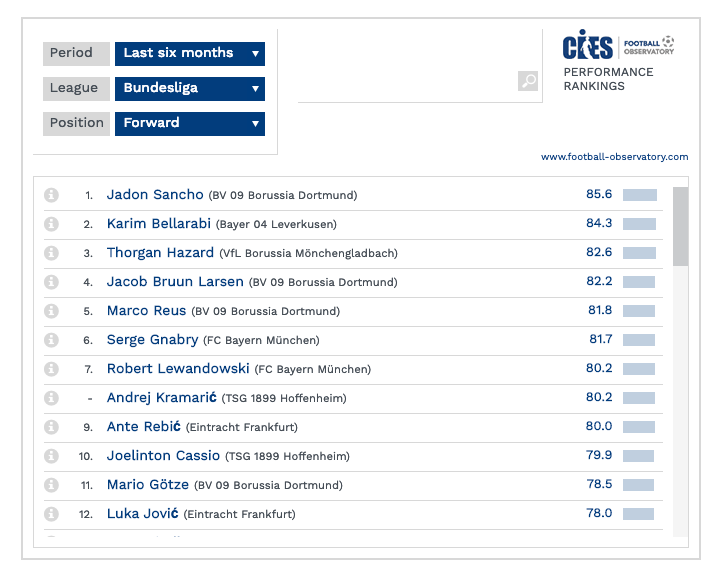The width and height of the screenshot is (715, 573).
Task: Open Thorgan Hazard player name
Action: point(160,253)
